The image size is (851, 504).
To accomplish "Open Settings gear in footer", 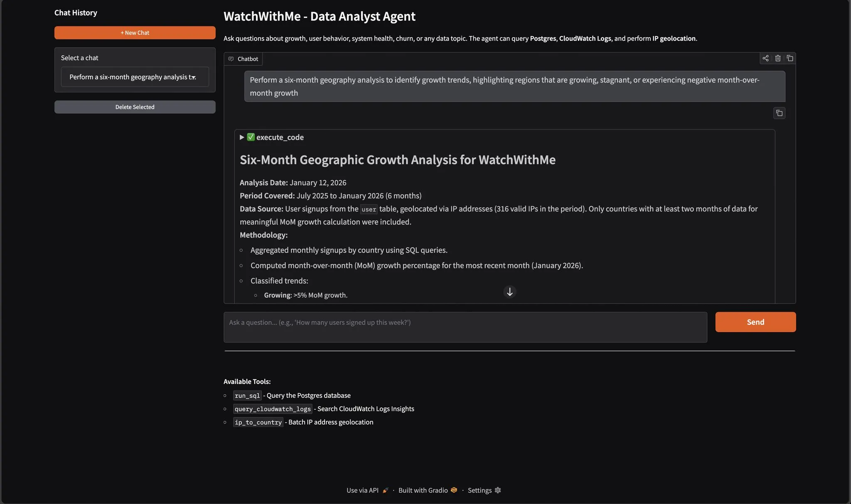I will [x=497, y=490].
